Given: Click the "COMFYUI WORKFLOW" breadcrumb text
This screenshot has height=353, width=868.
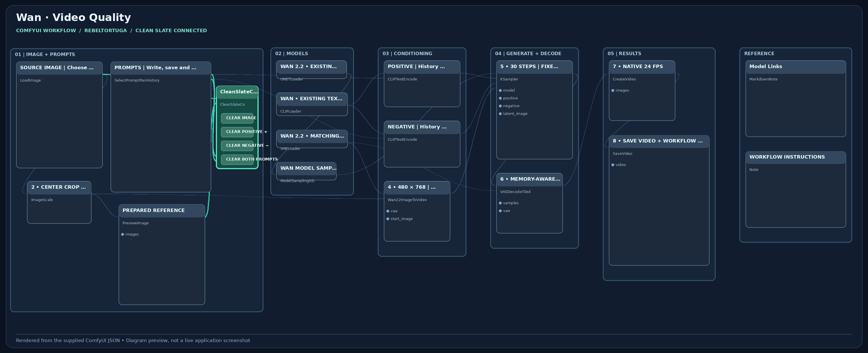Looking at the screenshot, I should click(46, 31).
